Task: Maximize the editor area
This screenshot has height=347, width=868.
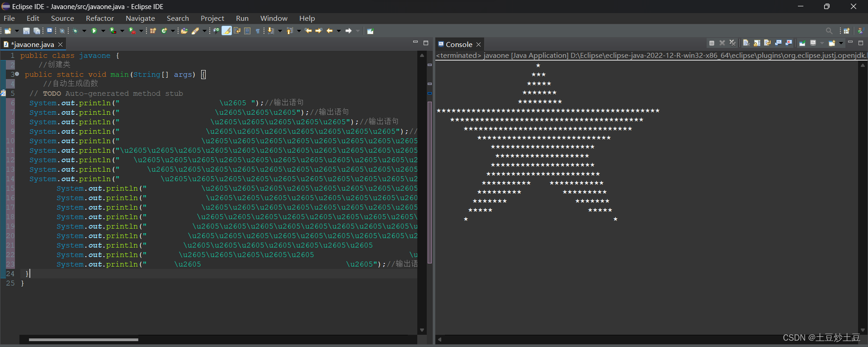Action: coord(425,43)
